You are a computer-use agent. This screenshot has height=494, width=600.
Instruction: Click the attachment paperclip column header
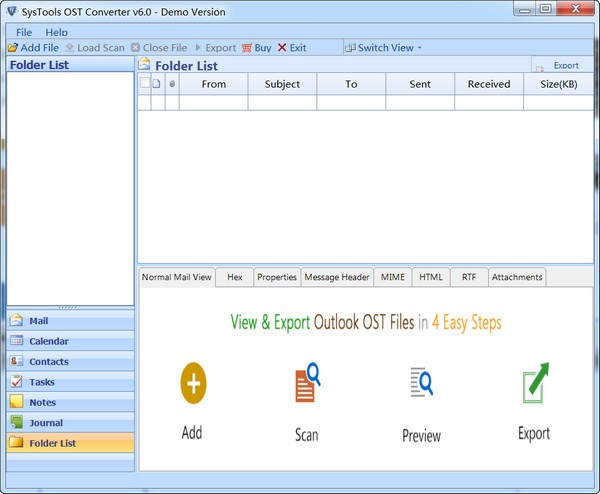(x=172, y=84)
